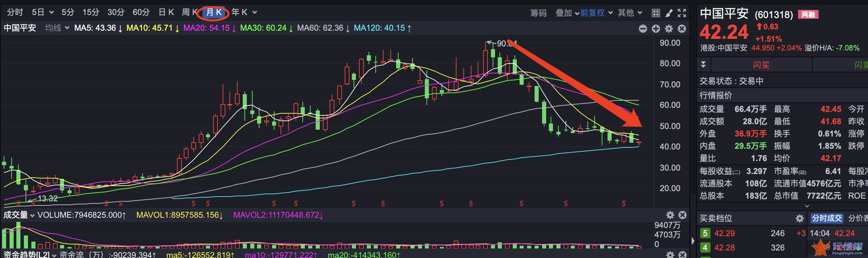This screenshot has width=868, height=258.
Task: Open the multi-chart grid layout icon
Action: point(656,13)
